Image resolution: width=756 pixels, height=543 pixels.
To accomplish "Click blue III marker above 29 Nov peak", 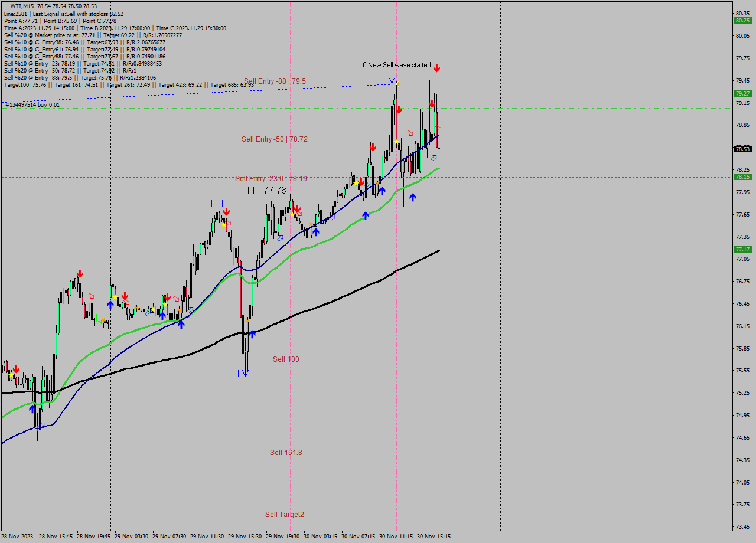I will [217, 204].
